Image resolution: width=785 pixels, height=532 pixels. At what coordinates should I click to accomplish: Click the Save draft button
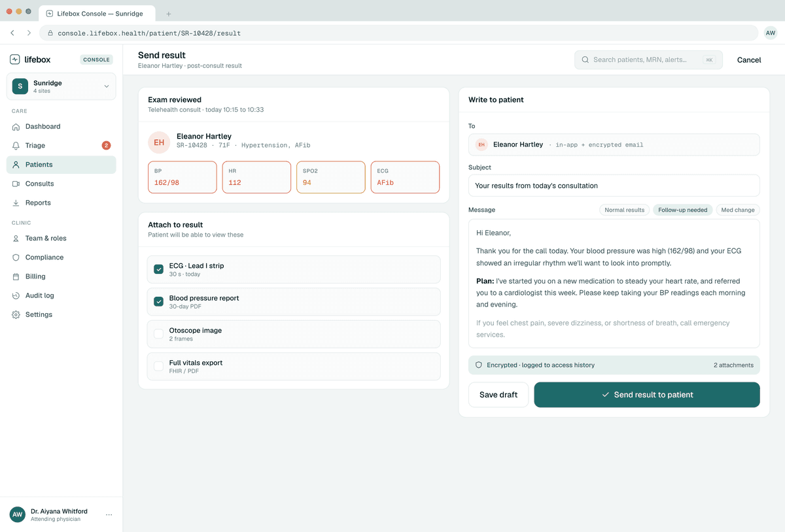click(x=498, y=395)
